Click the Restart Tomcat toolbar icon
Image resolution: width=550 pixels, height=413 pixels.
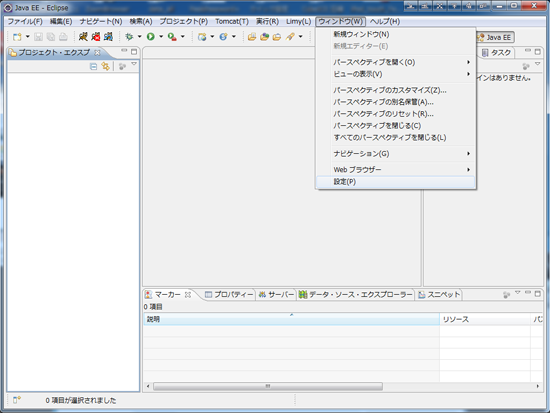pos(108,36)
